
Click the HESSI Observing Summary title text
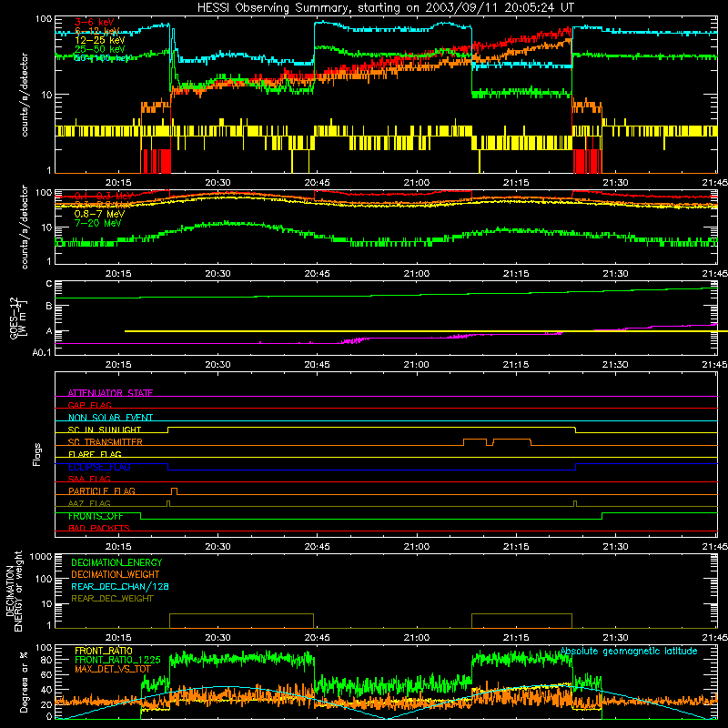[385, 8]
